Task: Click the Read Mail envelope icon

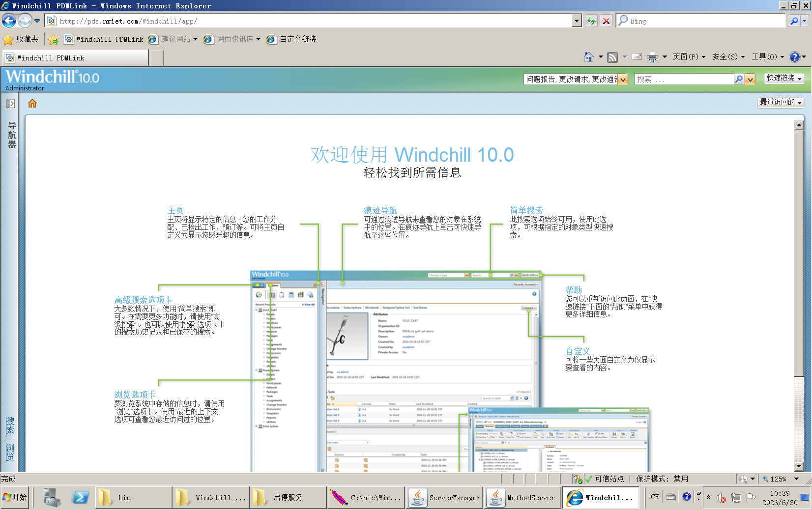Action: [x=637, y=57]
